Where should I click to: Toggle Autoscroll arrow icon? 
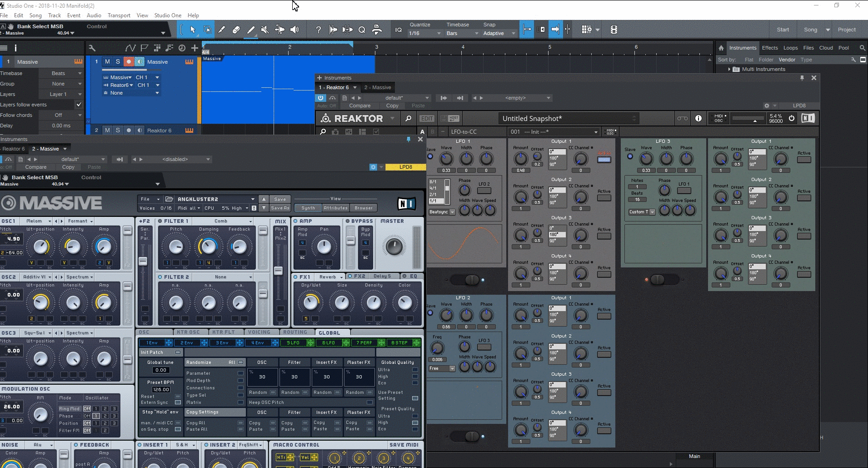555,30
